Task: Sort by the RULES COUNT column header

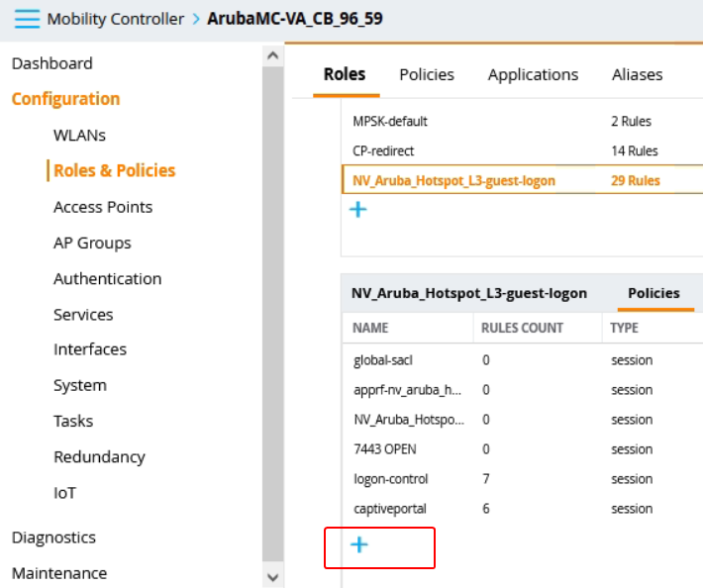Action: point(522,328)
